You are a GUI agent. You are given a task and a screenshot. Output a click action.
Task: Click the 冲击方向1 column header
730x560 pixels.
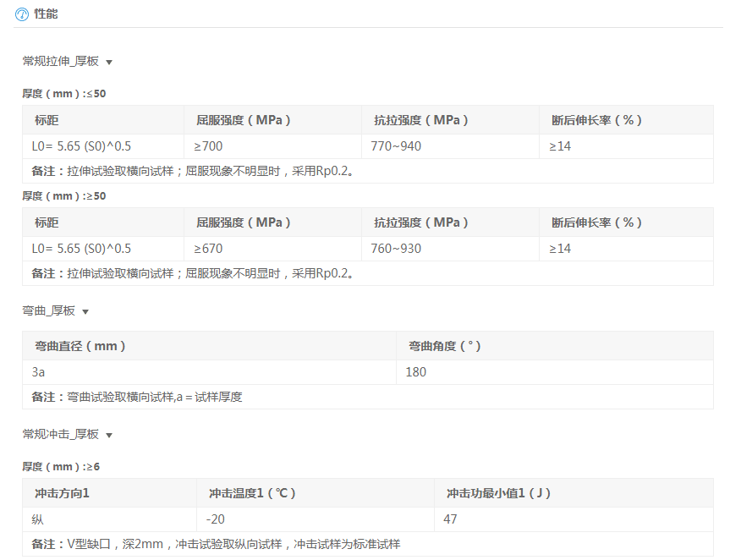pyautogui.click(x=62, y=493)
